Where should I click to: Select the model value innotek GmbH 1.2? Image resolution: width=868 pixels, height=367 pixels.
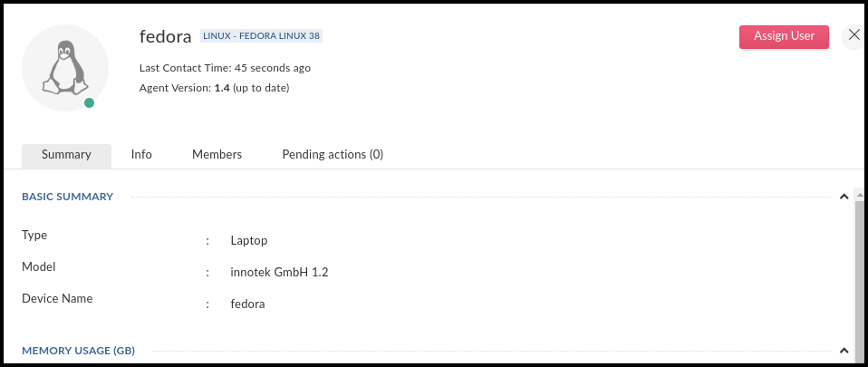click(279, 273)
